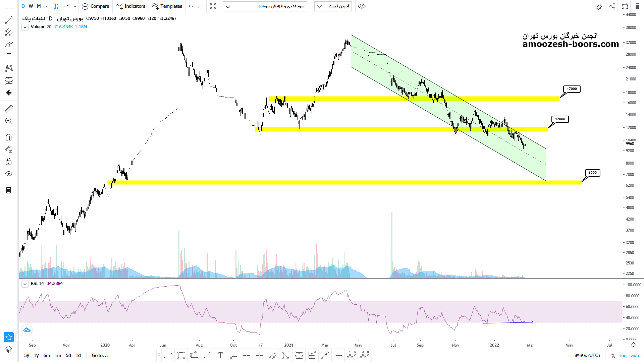Toggle the log scale option
Image resolution: width=644 pixels, height=362 pixels.
tap(623, 356)
